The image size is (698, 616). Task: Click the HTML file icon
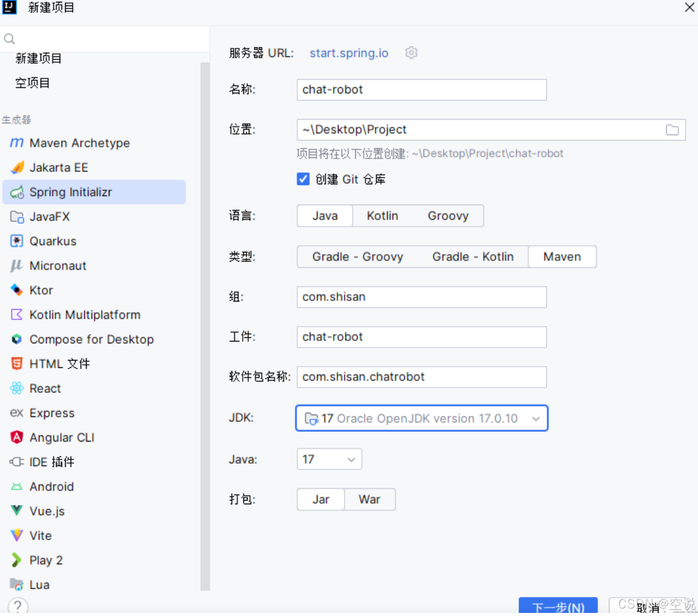pos(17,364)
